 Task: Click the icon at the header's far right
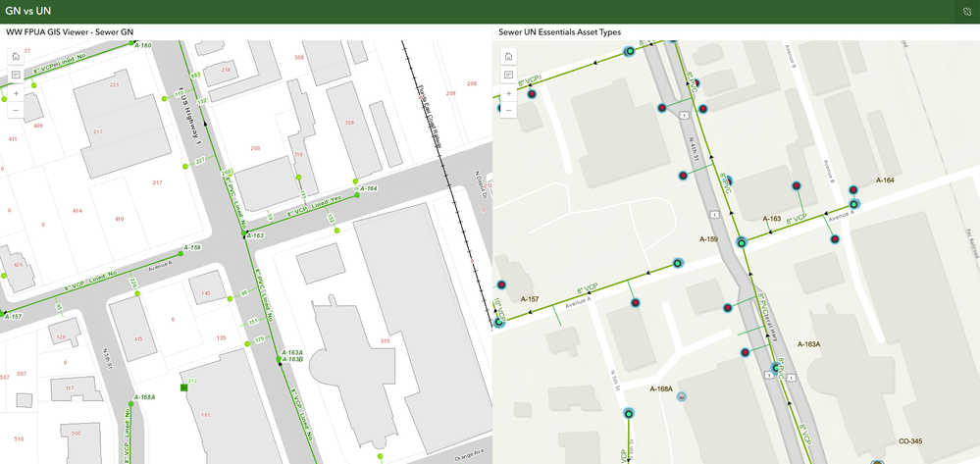967,11
